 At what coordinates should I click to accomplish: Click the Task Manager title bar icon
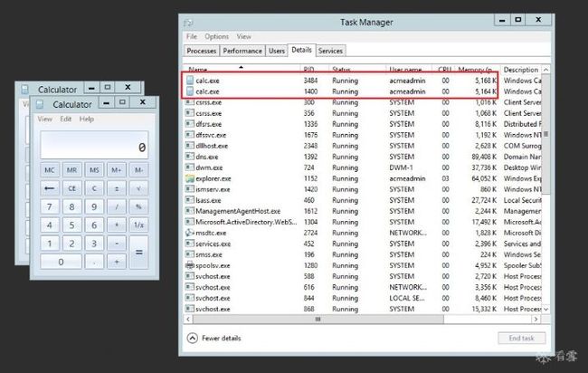tap(188, 23)
